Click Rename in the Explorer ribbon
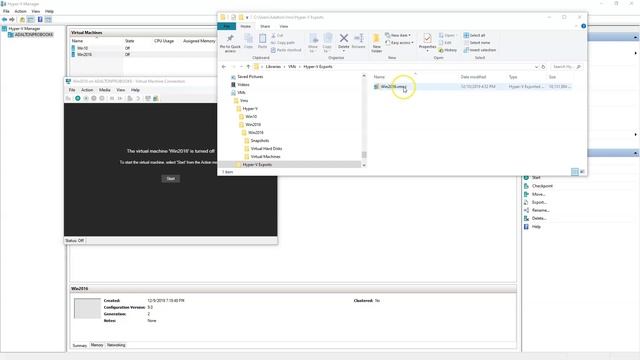Image resolution: width=640 pixels, height=360 pixels. 358,41
